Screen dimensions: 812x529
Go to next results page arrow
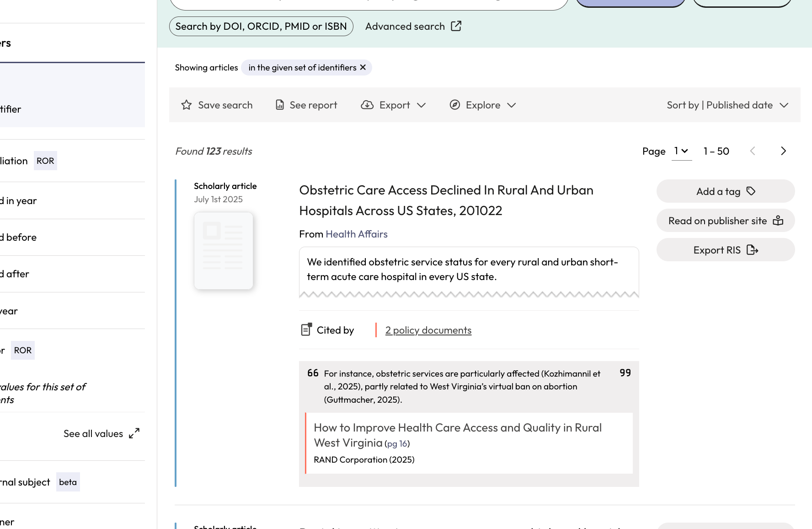coord(783,151)
